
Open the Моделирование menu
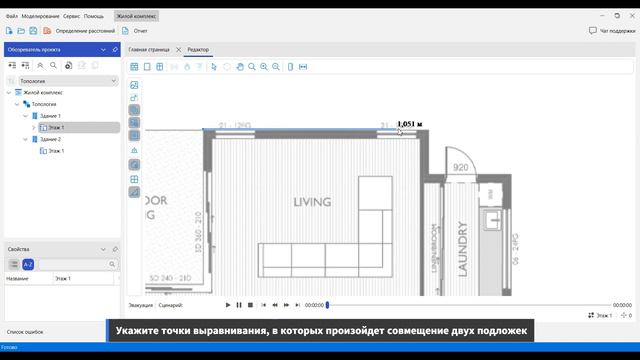click(x=40, y=16)
